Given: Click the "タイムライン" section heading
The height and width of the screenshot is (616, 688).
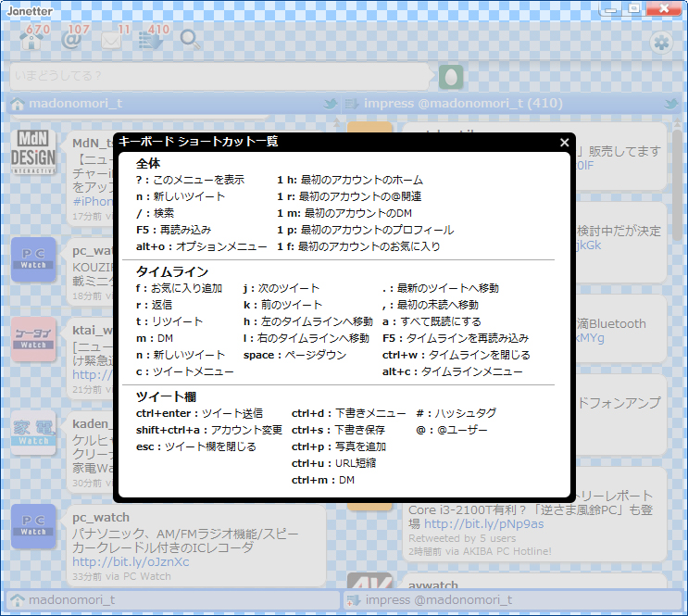Looking at the screenshot, I should pos(171,271).
